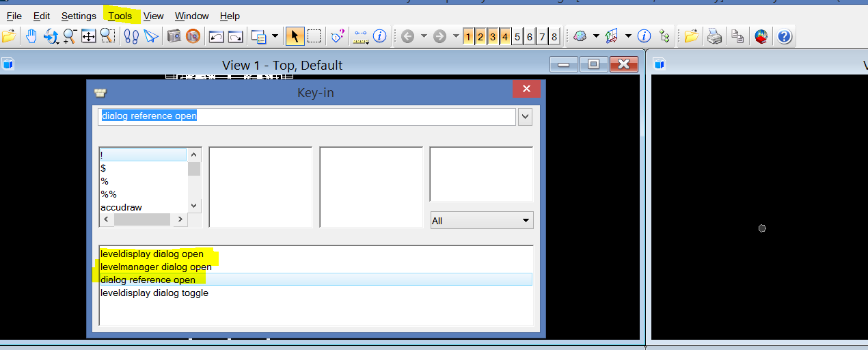868x350 pixels.
Task: Toggle view window 5 button
Action: pyautogui.click(x=517, y=36)
